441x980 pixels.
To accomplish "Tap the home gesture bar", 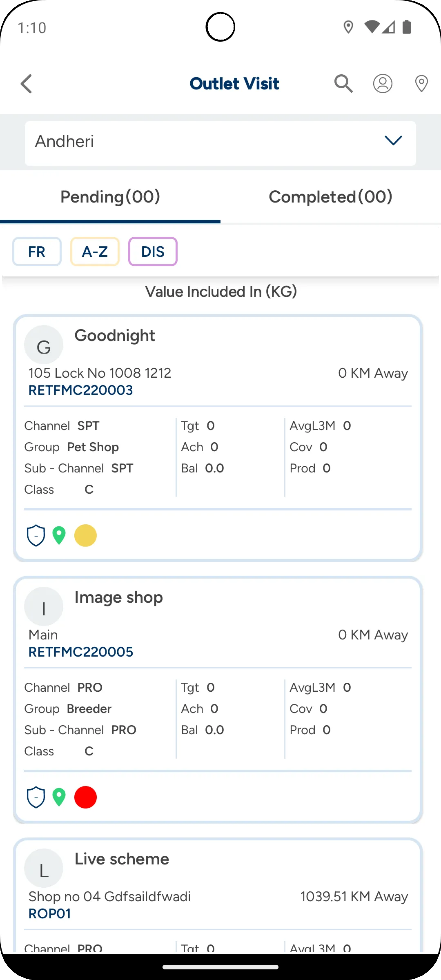I will tap(220, 967).
